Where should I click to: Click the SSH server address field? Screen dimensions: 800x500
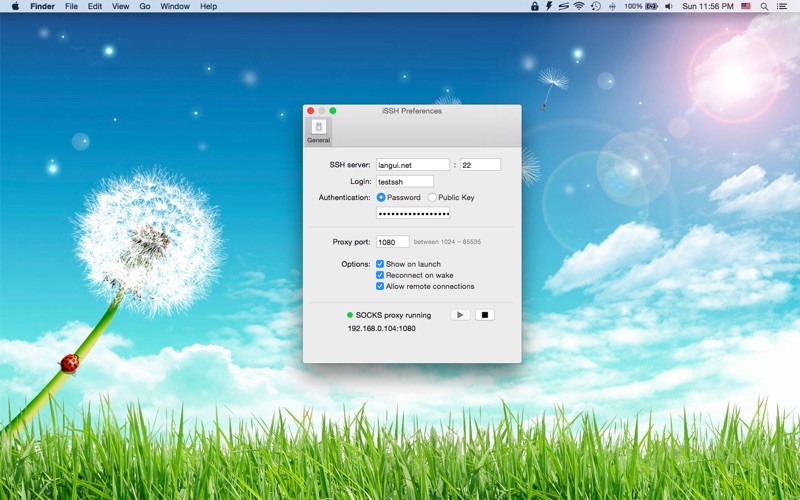coord(413,165)
